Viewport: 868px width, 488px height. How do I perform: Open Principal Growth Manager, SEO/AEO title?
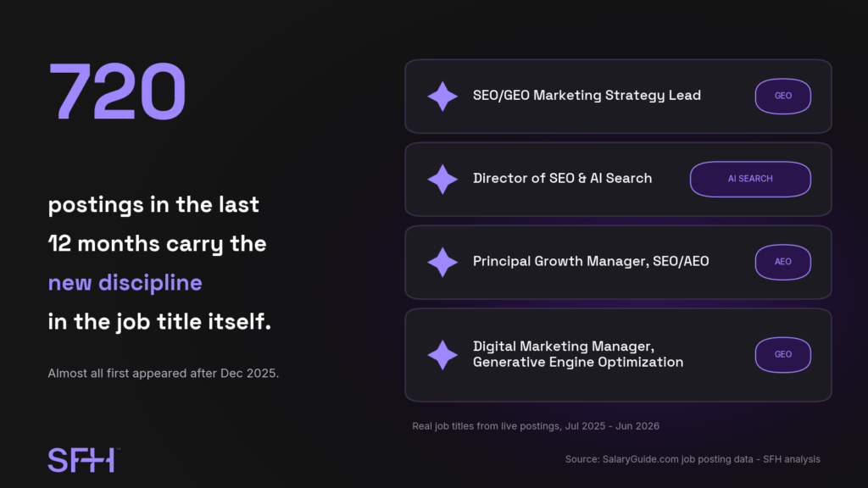coord(591,261)
